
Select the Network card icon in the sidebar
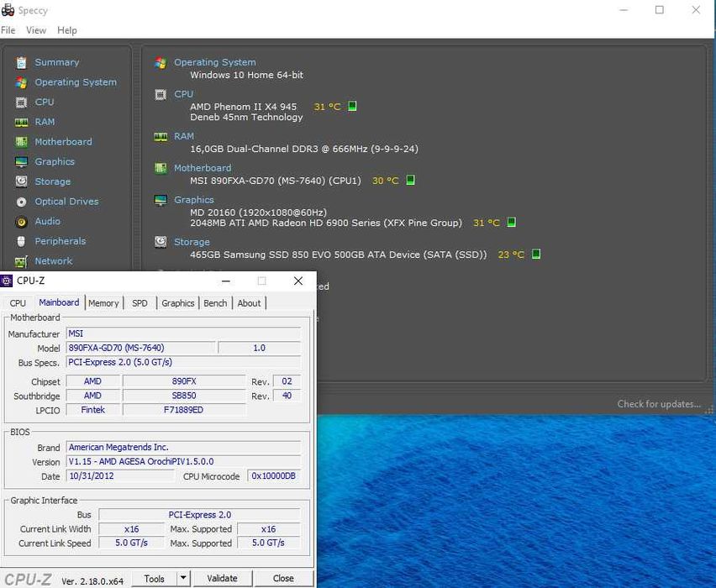point(21,261)
